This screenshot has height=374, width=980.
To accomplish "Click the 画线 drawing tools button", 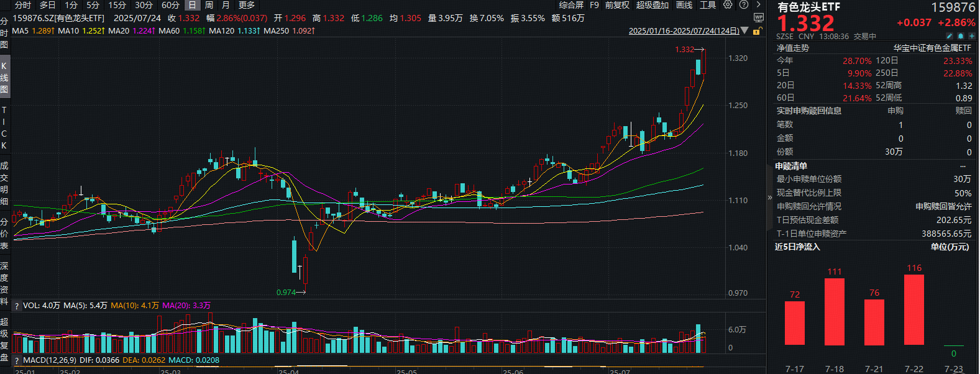I will (x=684, y=5).
